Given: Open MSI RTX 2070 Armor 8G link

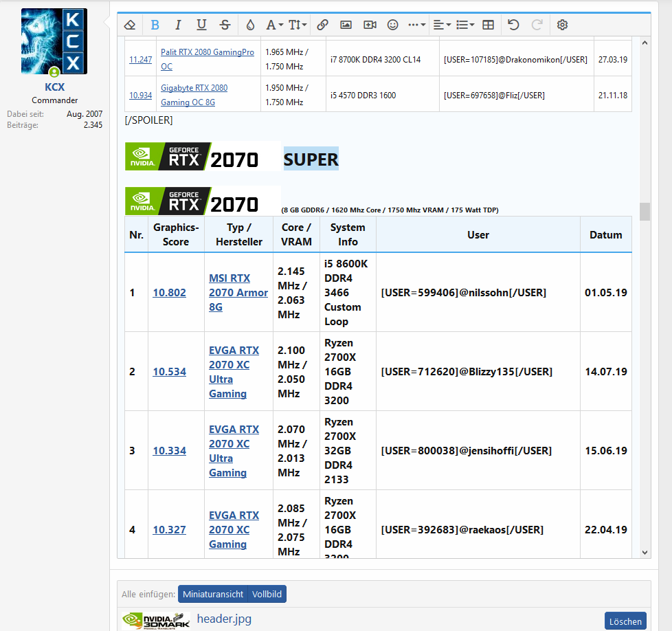Looking at the screenshot, I should [x=238, y=292].
